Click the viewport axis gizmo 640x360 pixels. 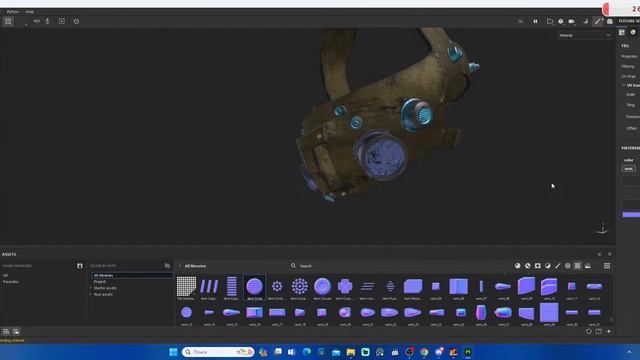(x=602, y=229)
